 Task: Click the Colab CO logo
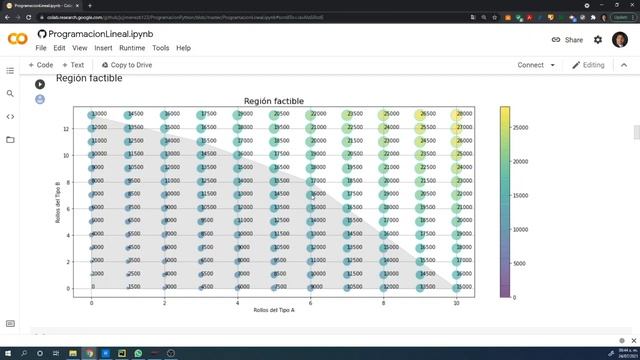coord(18,39)
